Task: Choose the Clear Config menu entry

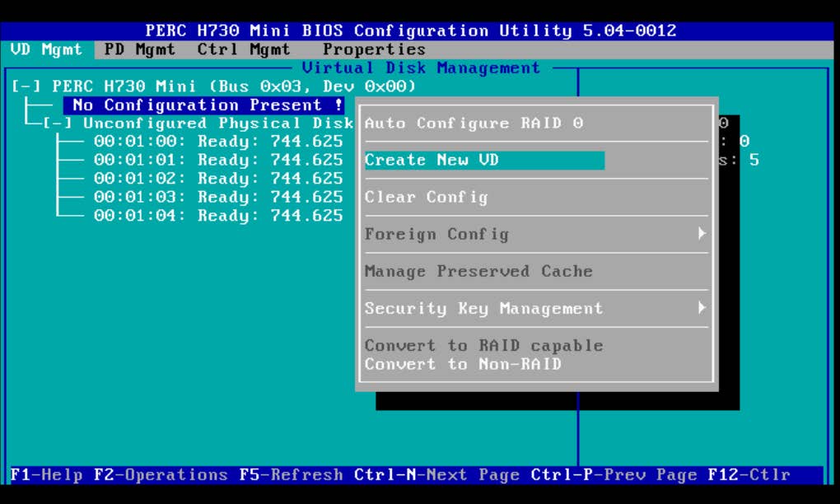Action: 427,197
